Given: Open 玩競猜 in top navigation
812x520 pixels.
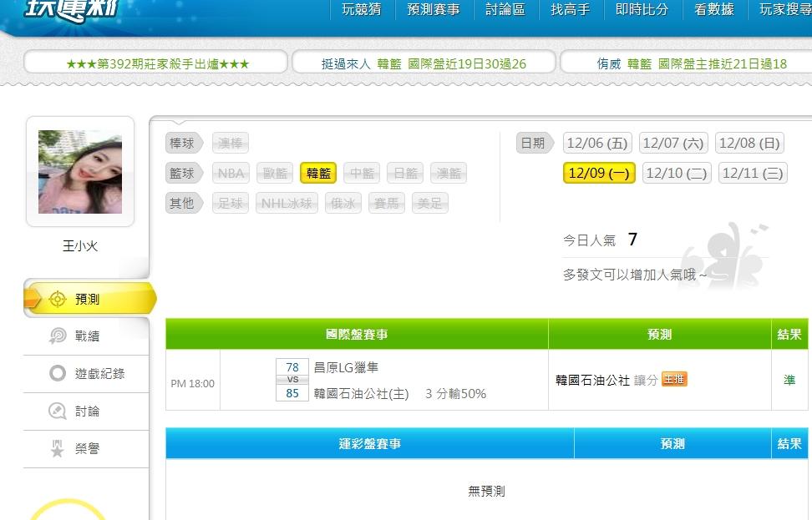Looking at the screenshot, I should pos(362,9).
